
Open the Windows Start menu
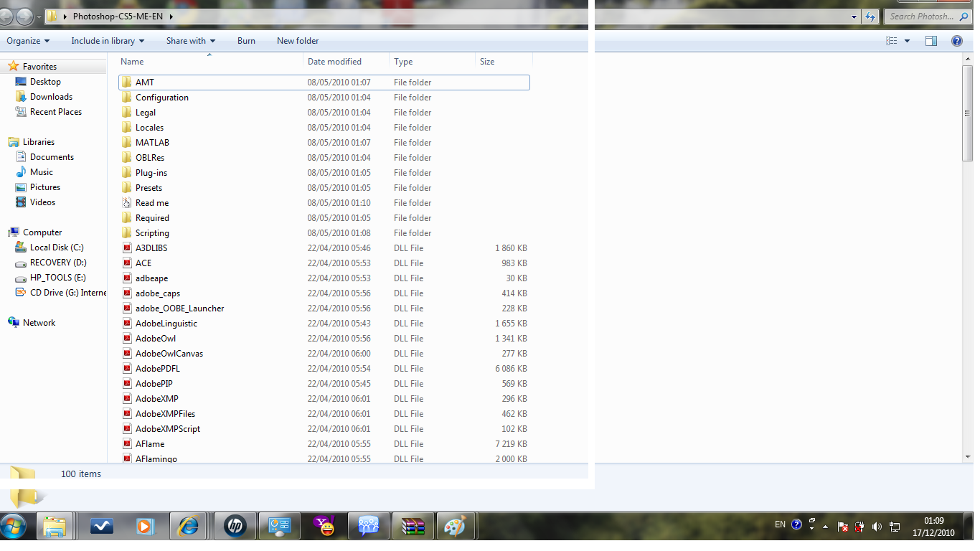pos(14,527)
